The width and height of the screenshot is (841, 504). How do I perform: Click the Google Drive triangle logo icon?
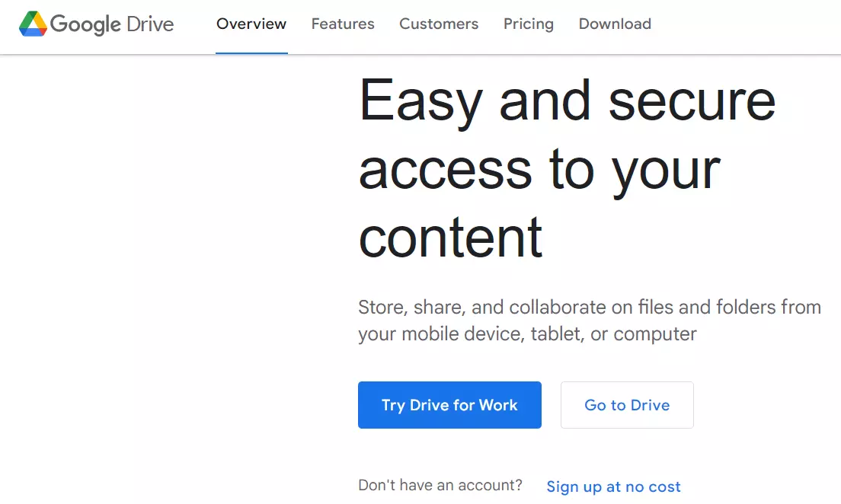tap(33, 24)
